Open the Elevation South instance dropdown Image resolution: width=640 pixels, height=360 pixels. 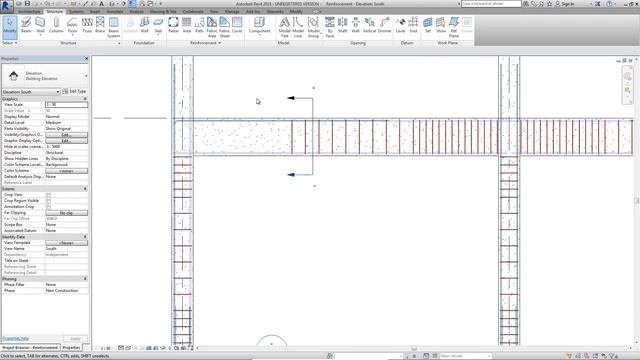[x=31, y=92]
